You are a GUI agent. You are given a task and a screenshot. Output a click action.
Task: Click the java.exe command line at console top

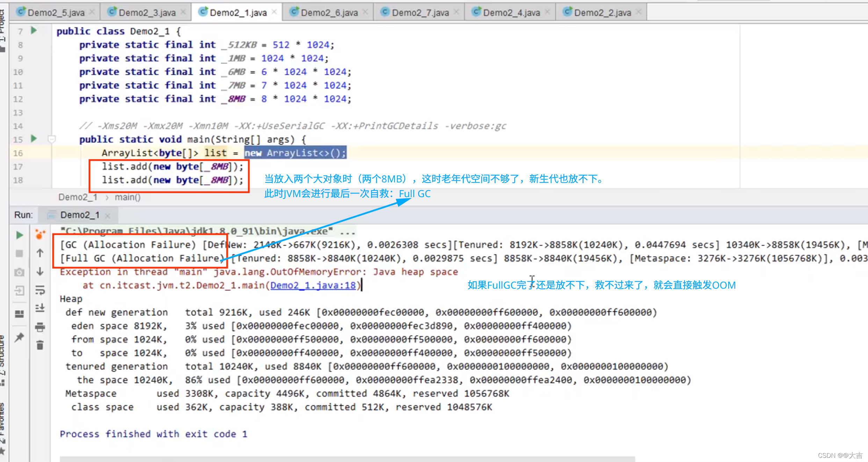(x=208, y=231)
